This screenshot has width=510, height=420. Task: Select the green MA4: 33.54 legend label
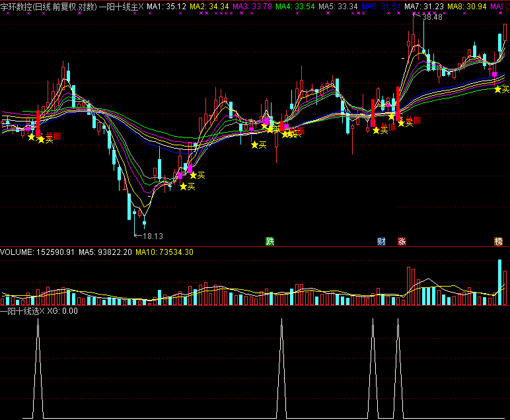295,6
